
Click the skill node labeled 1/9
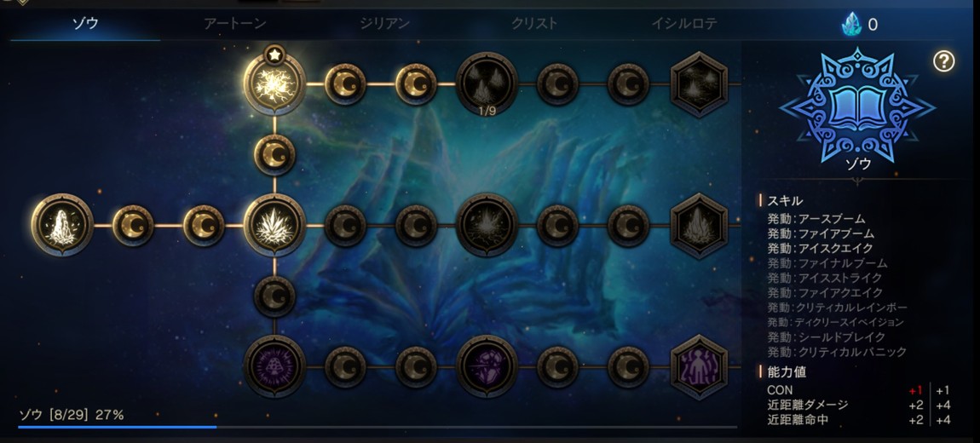pyautogui.click(x=487, y=84)
